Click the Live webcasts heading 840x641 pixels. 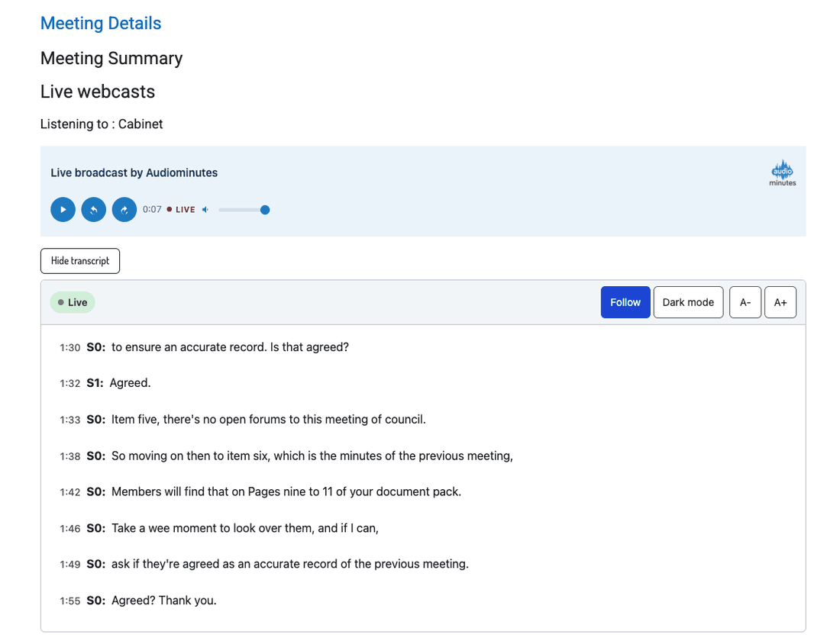[98, 92]
